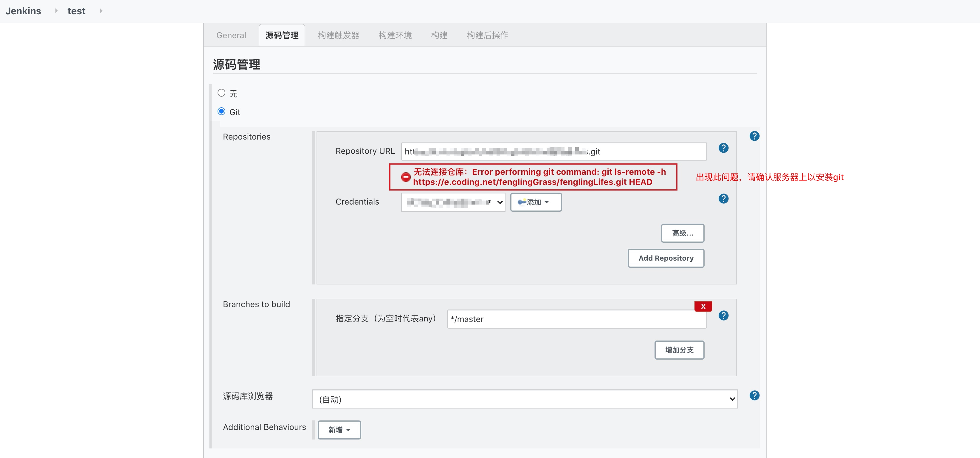Expand the breadcrumb arrow after test

(101, 11)
